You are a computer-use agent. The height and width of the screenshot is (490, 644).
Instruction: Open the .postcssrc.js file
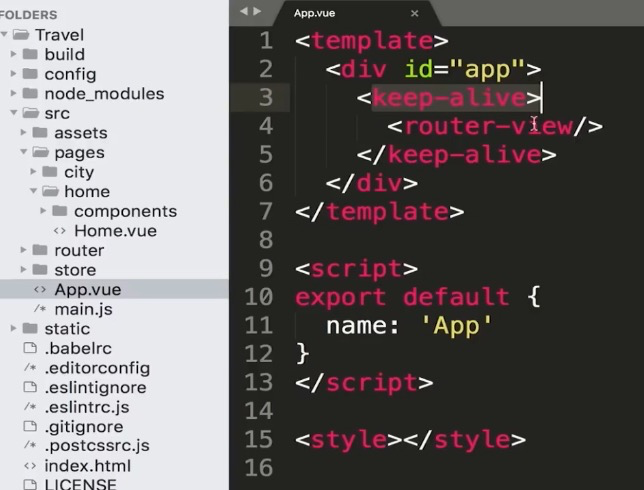(x=97, y=446)
